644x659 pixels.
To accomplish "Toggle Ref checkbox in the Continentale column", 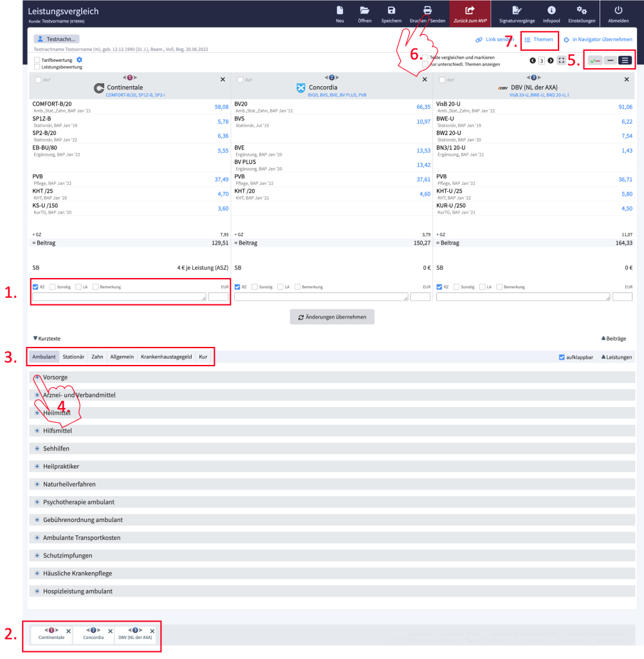I will tap(38, 80).
